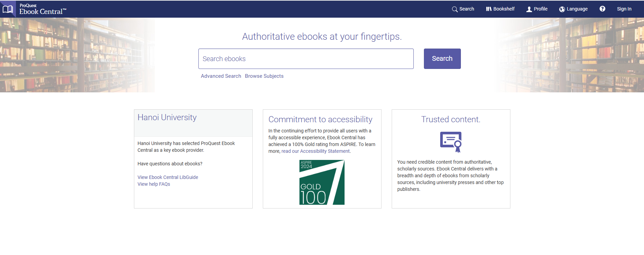This screenshot has width=644, height=255.
Task: Open Advanced Search
Action: coord(221,76)
